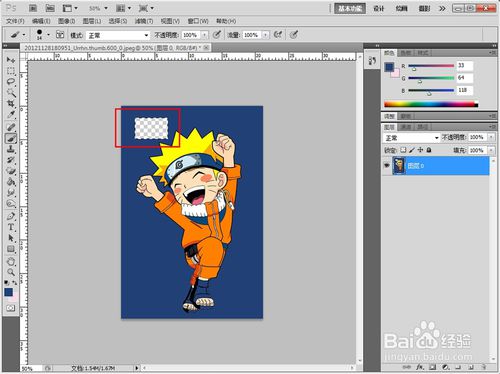Toggle Quick Mask mode
500x374 pixels.
[11, 308]
